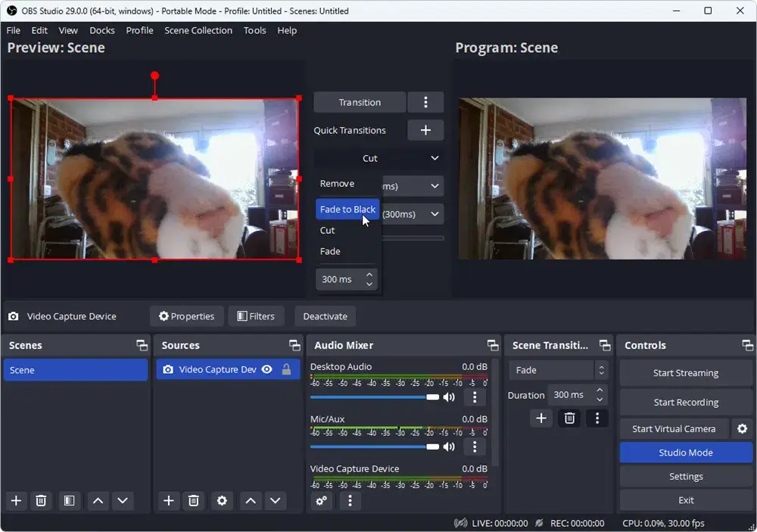Add a quick transition with the plus icon
Viewport: 757px width, 532px height.
[425, 129]
